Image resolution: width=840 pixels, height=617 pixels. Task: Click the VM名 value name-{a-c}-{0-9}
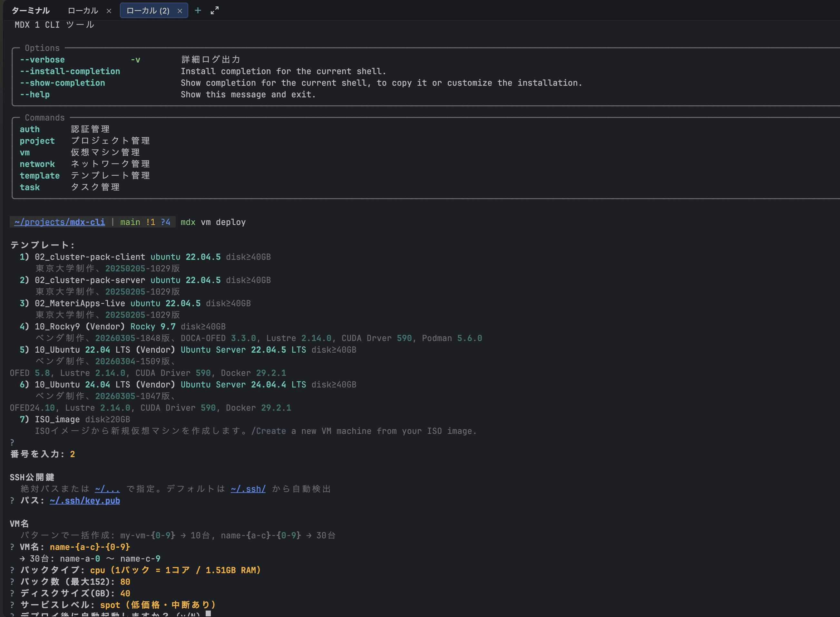click(90, 547)
